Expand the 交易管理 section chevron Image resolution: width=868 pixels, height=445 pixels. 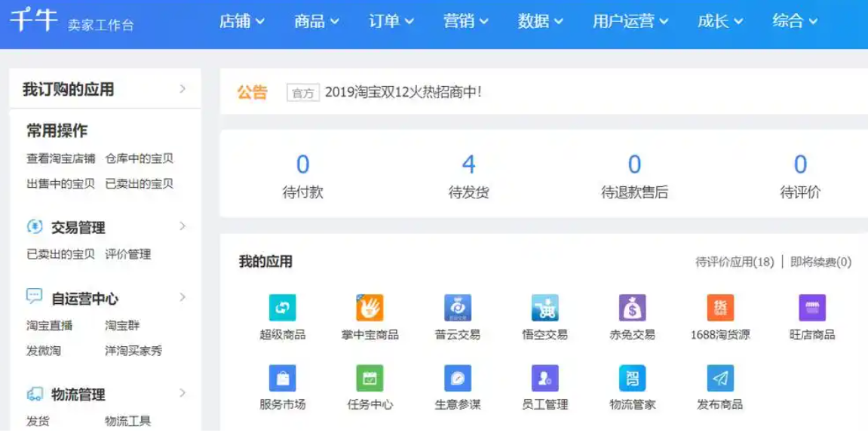(x=182, y=226)
